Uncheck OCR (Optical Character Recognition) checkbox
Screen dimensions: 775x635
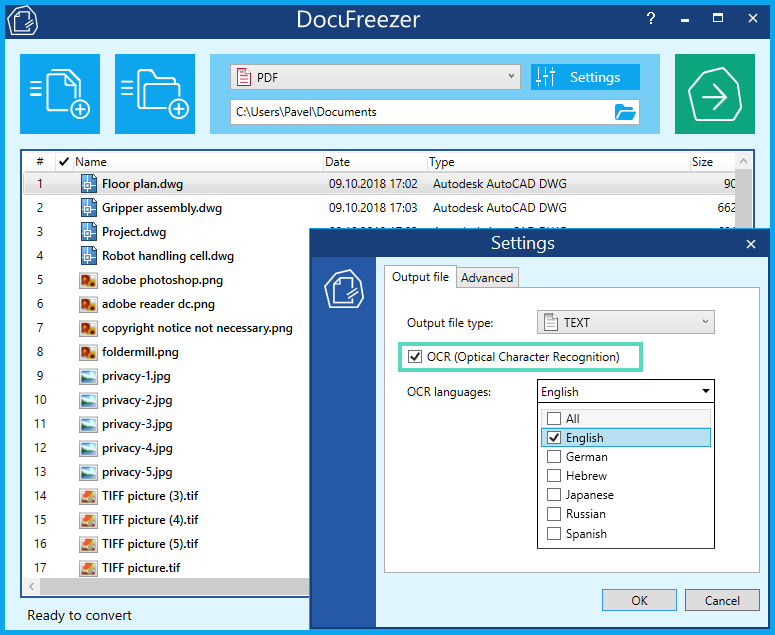click(x=415, y=357)
